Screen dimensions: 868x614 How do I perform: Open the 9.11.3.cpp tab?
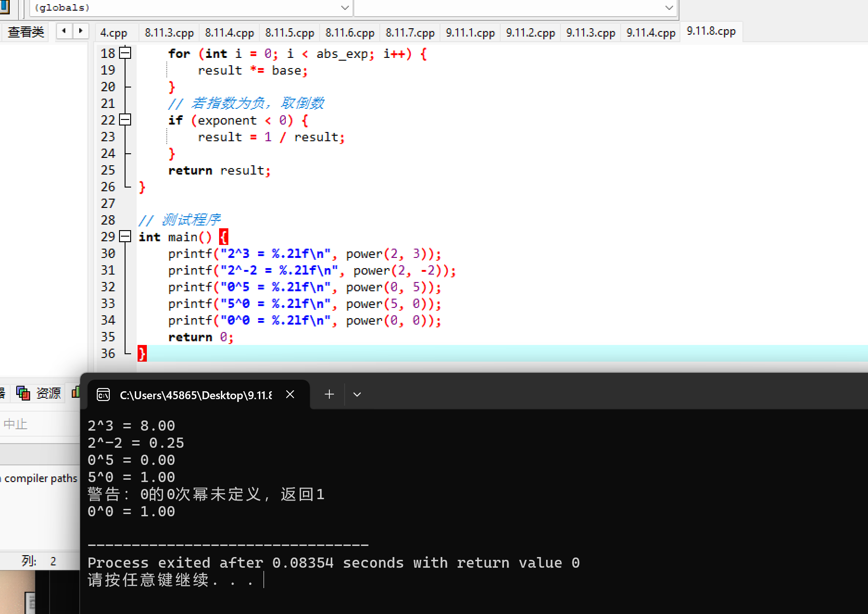click(591, 33)
